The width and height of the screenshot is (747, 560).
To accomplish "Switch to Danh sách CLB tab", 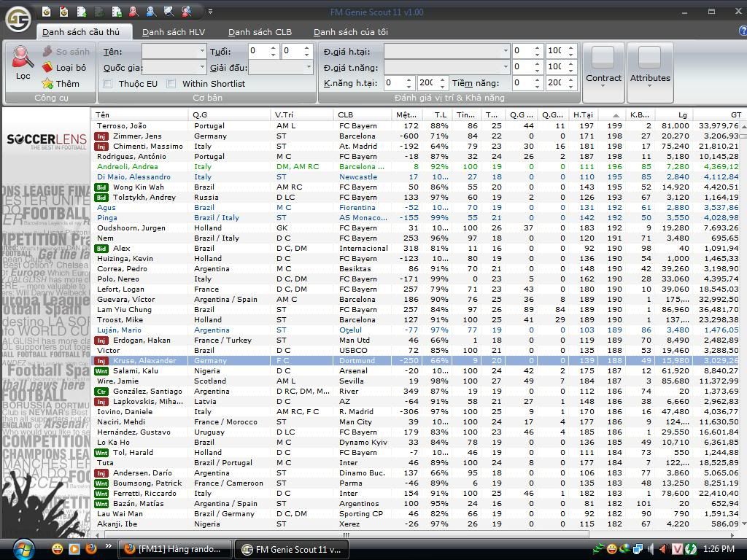I will coord(260,32).
